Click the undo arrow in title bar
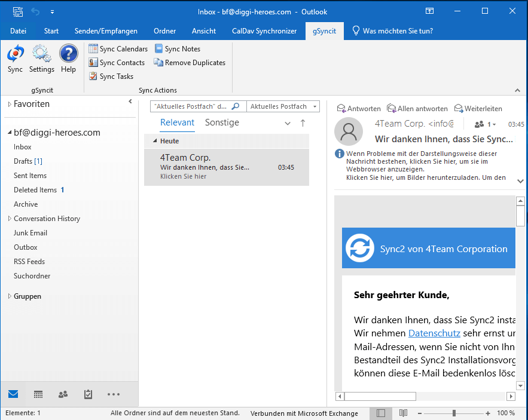The height and width of the screenshot is (420, 528). (x=35, y=12)
